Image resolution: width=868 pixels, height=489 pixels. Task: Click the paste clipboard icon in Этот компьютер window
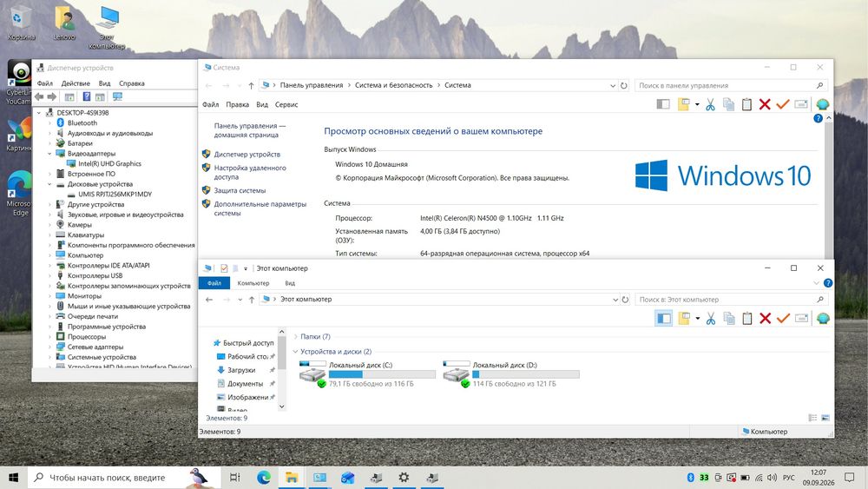point(747,319)
